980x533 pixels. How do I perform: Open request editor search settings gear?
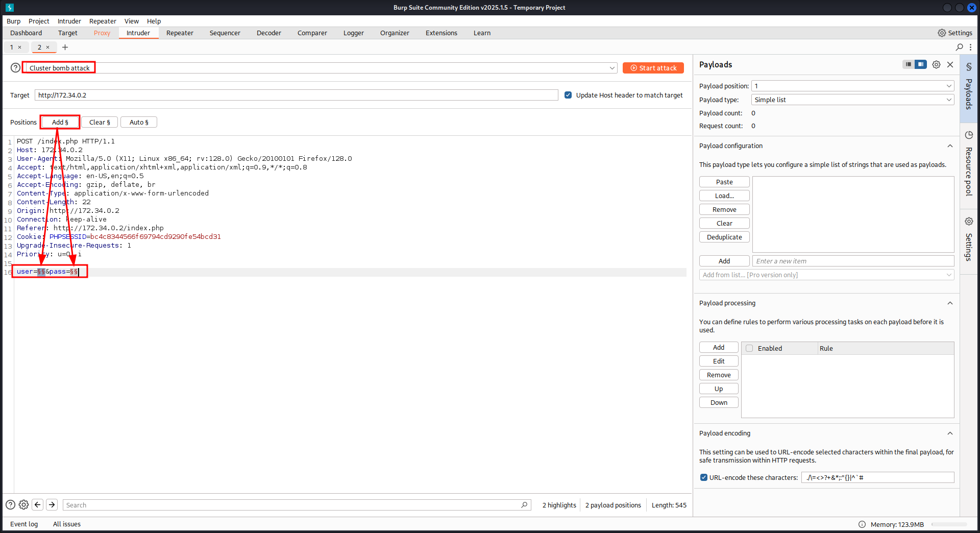pos(23,504)
